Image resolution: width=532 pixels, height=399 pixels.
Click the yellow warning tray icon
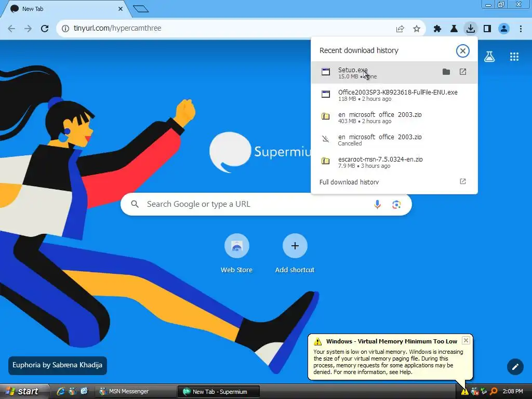(464, 392)
